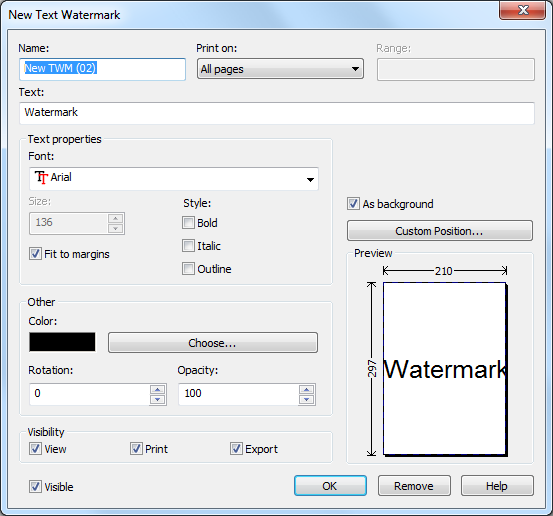553x516 pixels.
Task: Click the 210 width dimension label
Action: [443, 271]
